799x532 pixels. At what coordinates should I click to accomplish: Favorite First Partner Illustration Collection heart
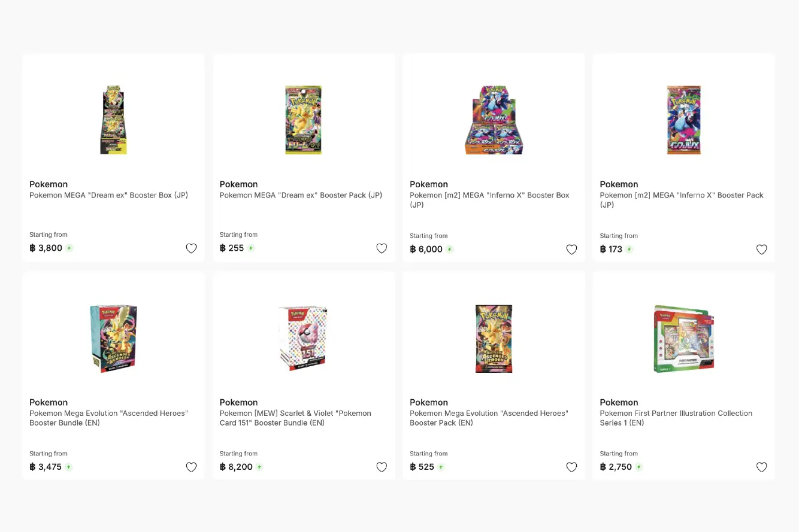coord(761,467)
